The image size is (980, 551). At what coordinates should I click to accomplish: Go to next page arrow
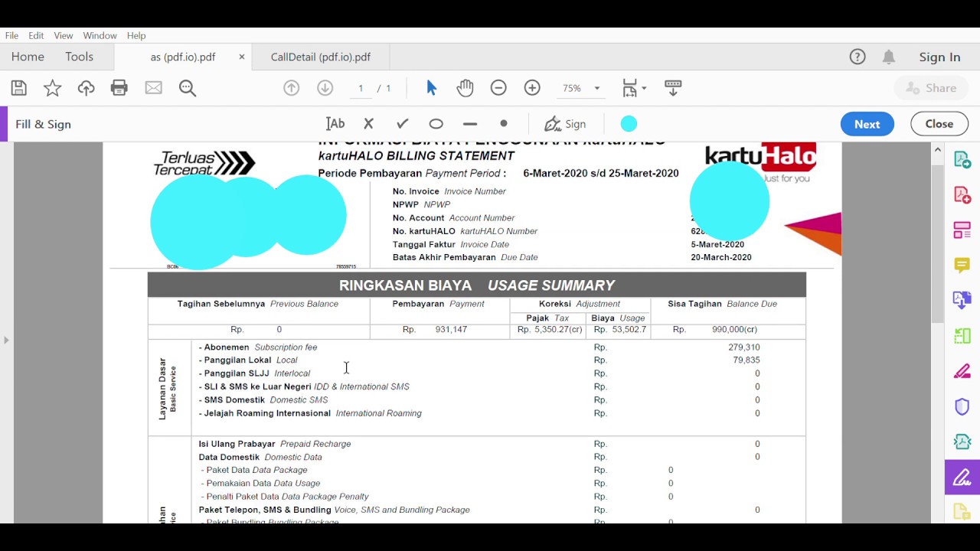point(325,88)
